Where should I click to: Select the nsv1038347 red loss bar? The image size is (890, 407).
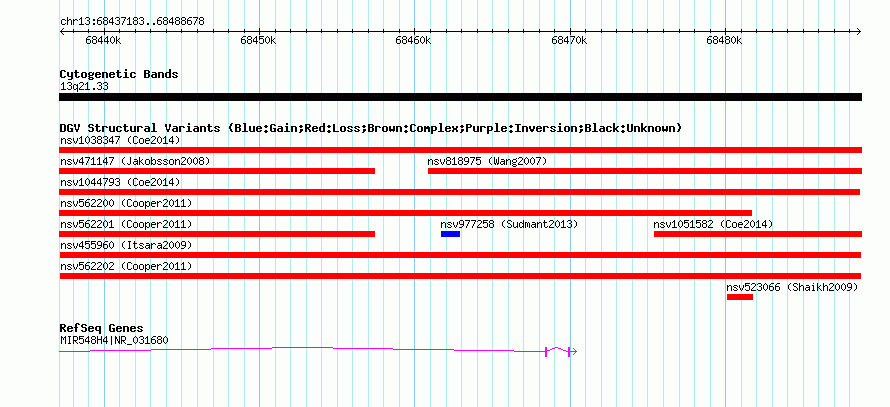pyautogui.click(x=460, y=150)
